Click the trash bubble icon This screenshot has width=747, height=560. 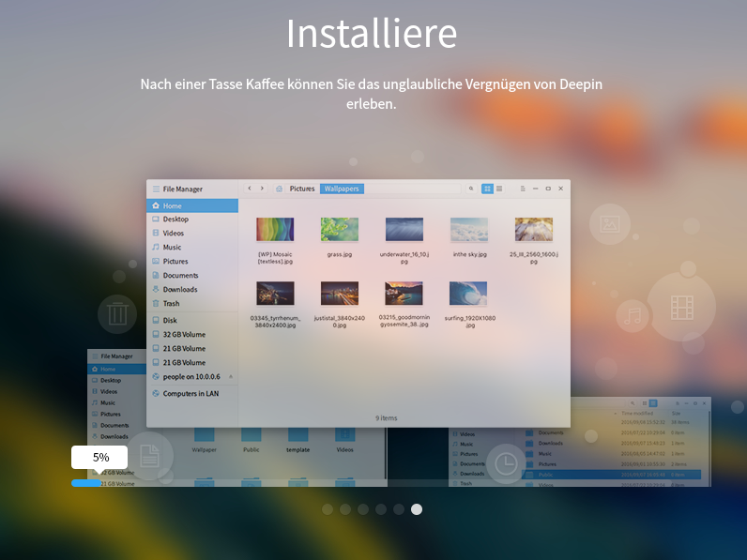point(117,313)
